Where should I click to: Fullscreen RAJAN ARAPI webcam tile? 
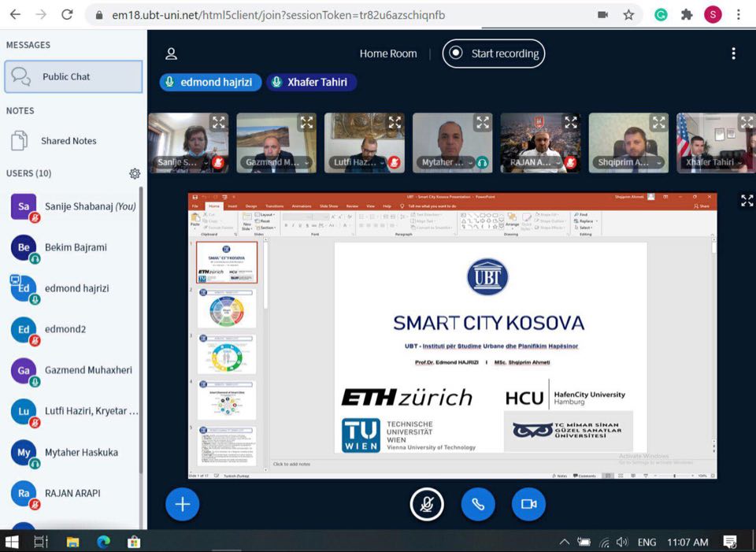[x=571, y=123]
